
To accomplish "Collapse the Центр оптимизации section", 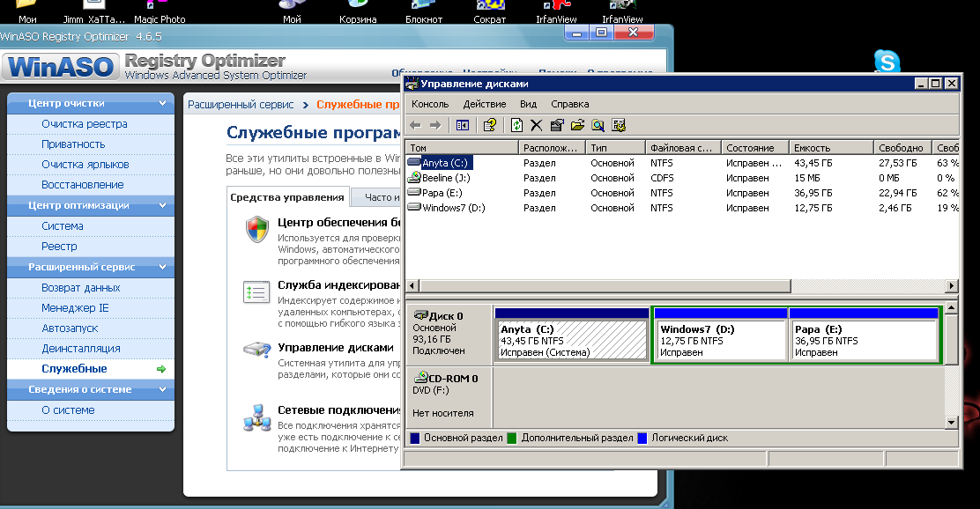I will pyautogui.click(x=162, y=205).
